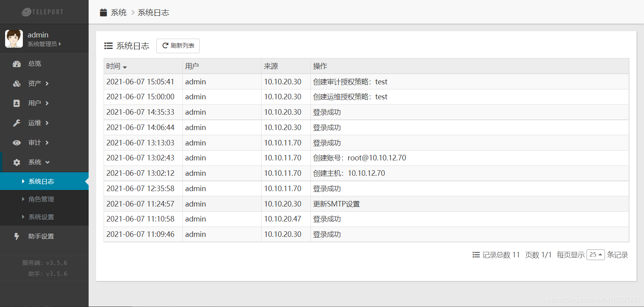644x307 pixels.
Task: Click source IP 10.10.20.47
Action: pos(282,219)
